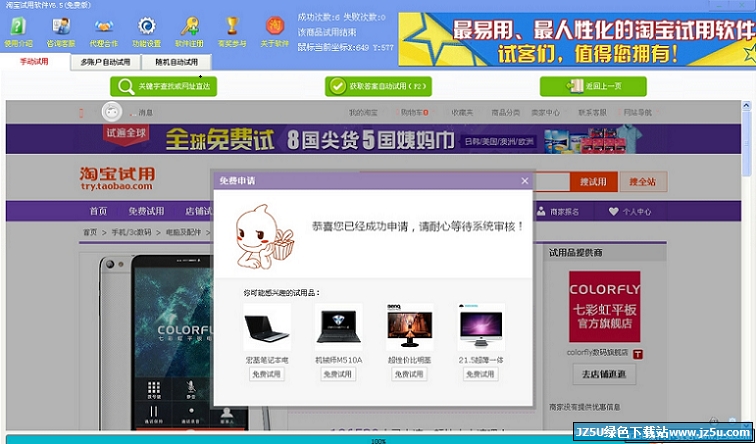The width and height of the screenshot is (756, 444).
Task: Open 首页 in purple navigation bar
Action: [98, 211]
